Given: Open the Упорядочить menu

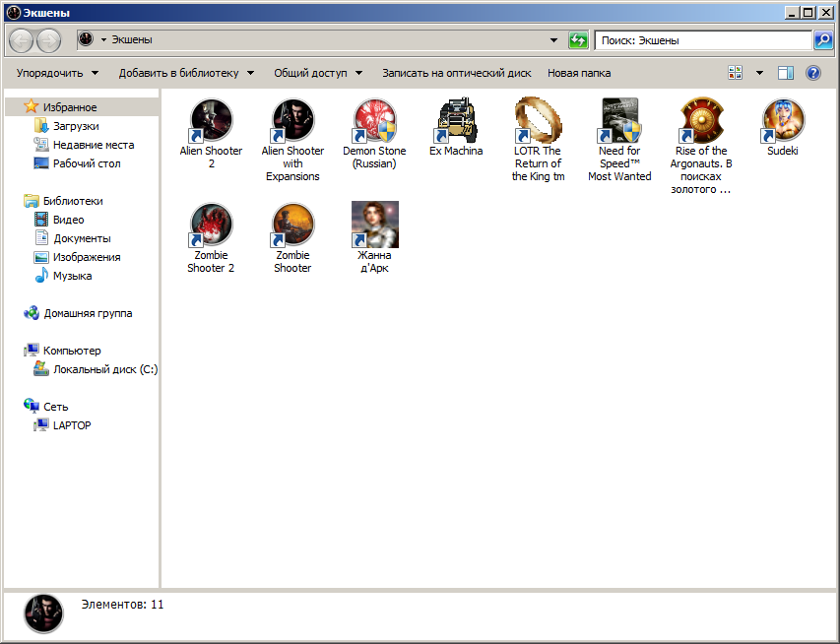Looking at the screenshot, I should click(57, 73).
